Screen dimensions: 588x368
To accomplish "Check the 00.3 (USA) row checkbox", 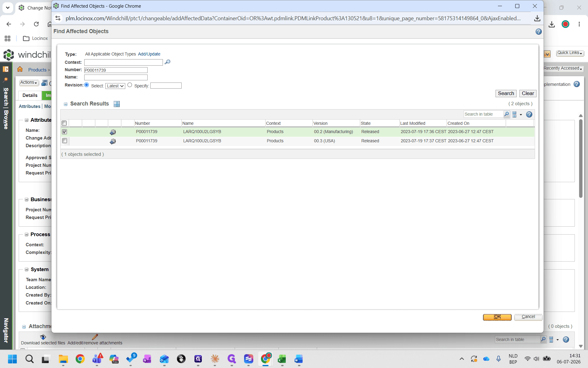I will (64, 141).
